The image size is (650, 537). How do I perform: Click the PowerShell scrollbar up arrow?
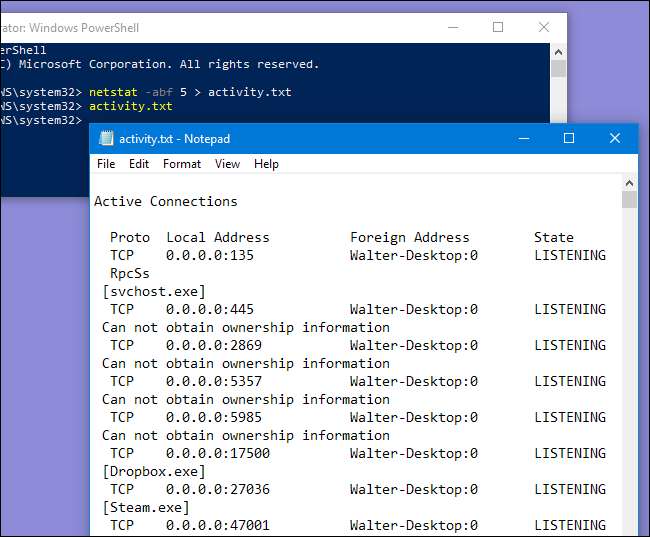(x=558, y=50)
